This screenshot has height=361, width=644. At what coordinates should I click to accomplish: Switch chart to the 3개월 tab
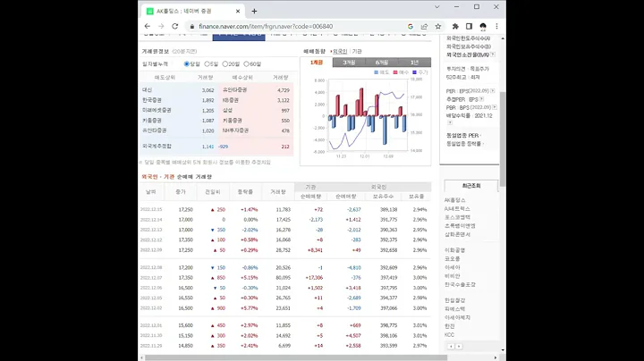(x=349, y=63)
